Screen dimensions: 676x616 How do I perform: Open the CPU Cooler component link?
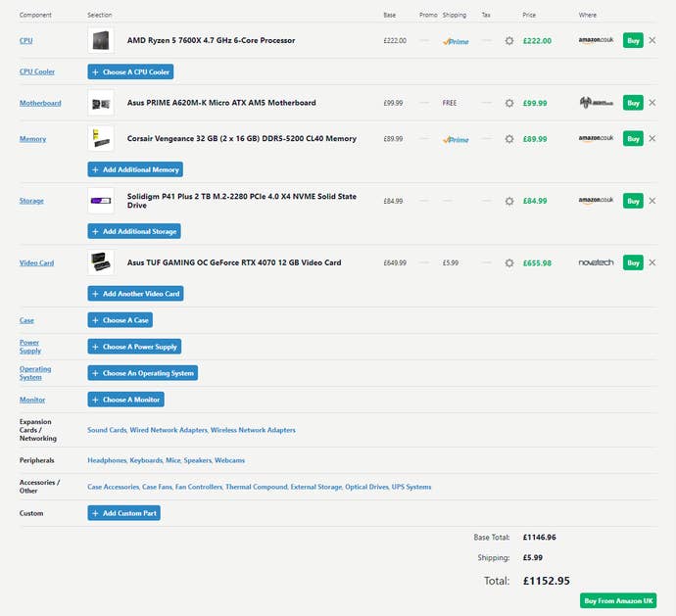coord(37,71)
